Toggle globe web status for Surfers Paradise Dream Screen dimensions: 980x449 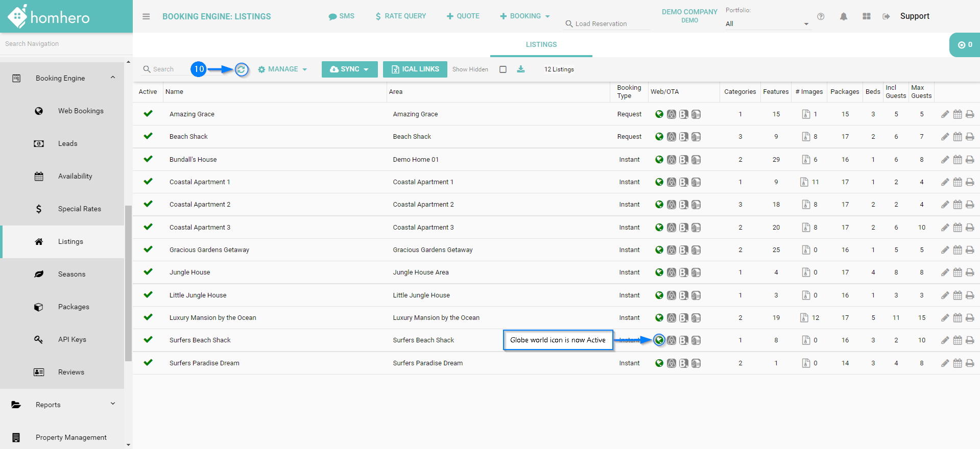(x=659, y=363)
